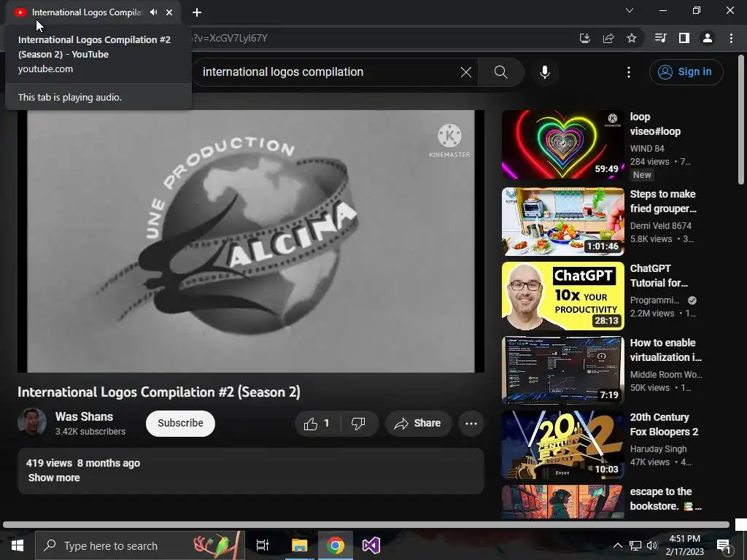Click the YouTube search magnifier button
Screen dimensions: 747x560
coord(500,72)
